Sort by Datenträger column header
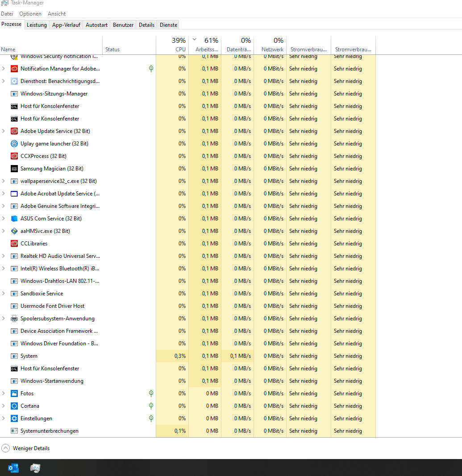Viewport: 462px width, 476px height. pos(237,45)
